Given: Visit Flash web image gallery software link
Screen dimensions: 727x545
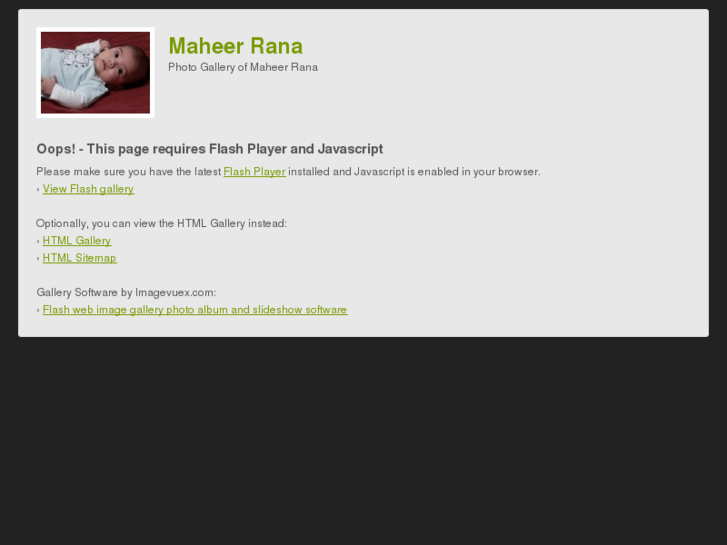Looking at the screenshot, I should (195, 309).
